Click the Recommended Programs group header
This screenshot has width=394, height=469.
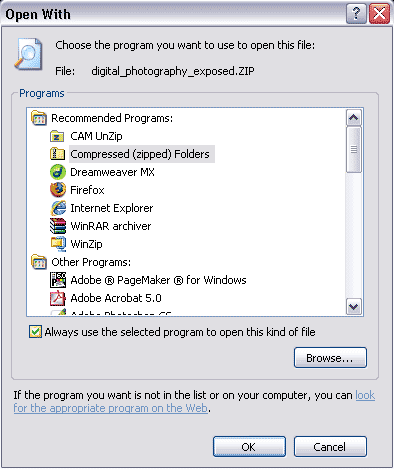click(x=102, y=118)
